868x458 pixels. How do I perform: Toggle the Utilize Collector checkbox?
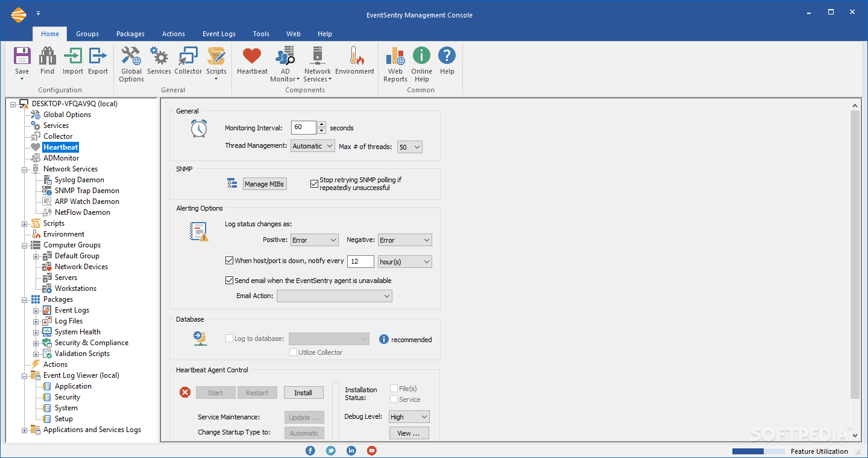coord(293,352)
